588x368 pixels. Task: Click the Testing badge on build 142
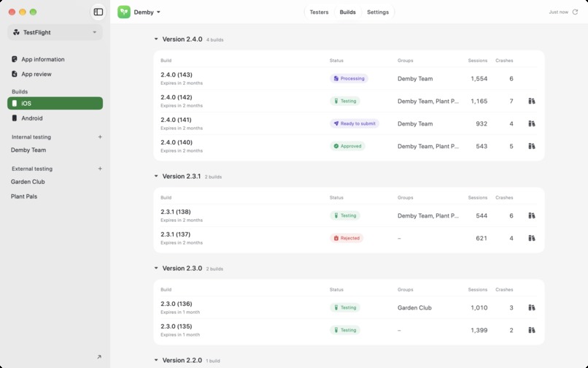[x=345, y=101]
